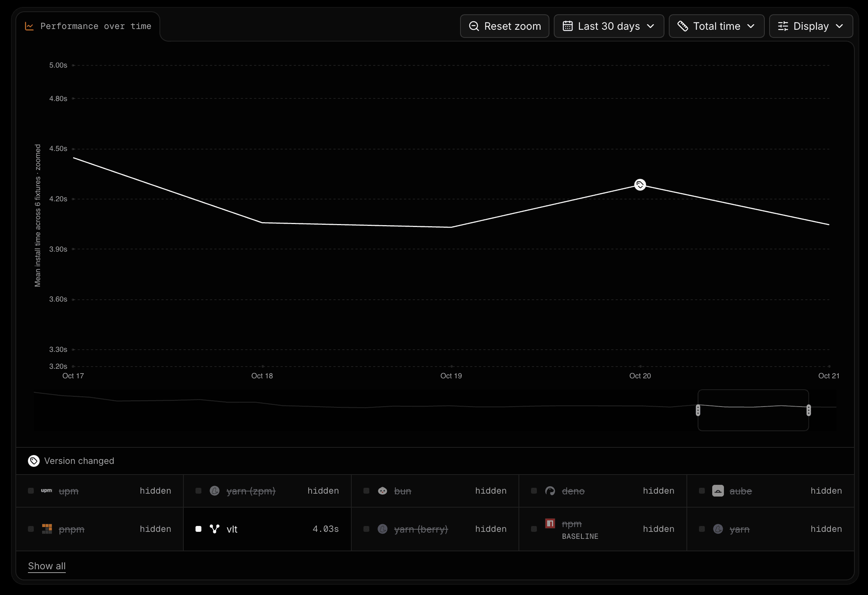Click the vlt value 4.03s
868x595 pixels.
point(326,529)
